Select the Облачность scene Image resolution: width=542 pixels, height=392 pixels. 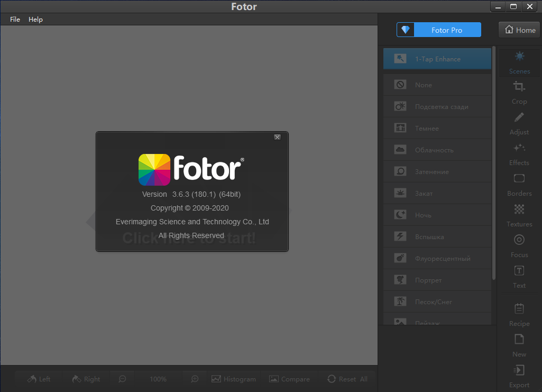pos(437,150)
